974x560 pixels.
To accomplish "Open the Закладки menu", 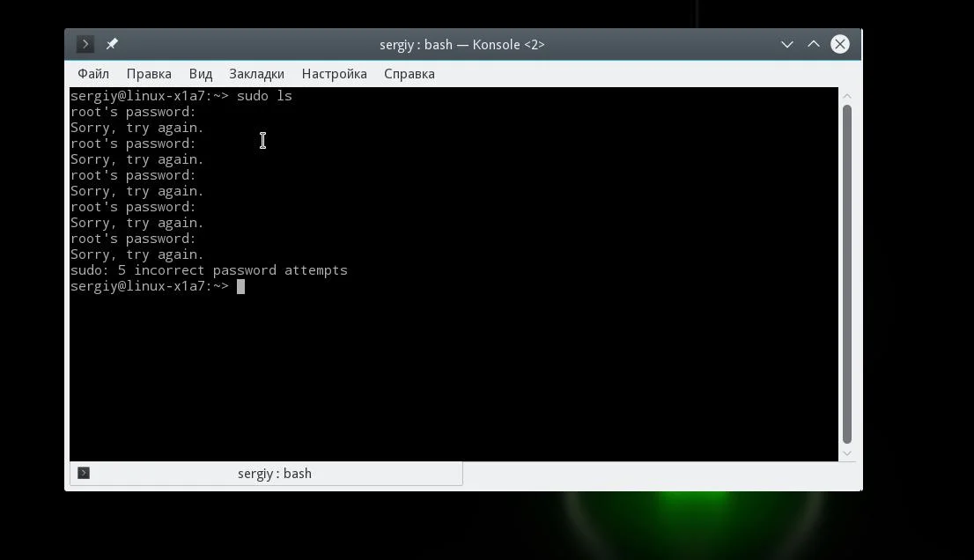I will click(x=256, y=74).
